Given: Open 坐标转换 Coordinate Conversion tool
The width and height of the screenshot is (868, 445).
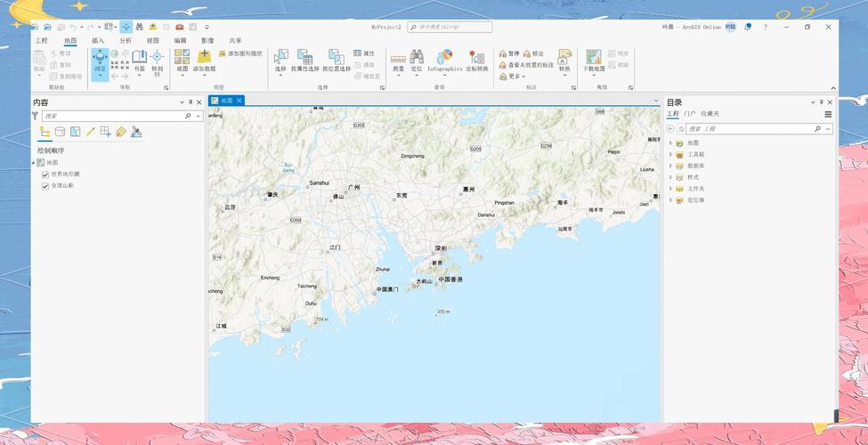Looking at the screenshot, I should [x=476, y=61].
